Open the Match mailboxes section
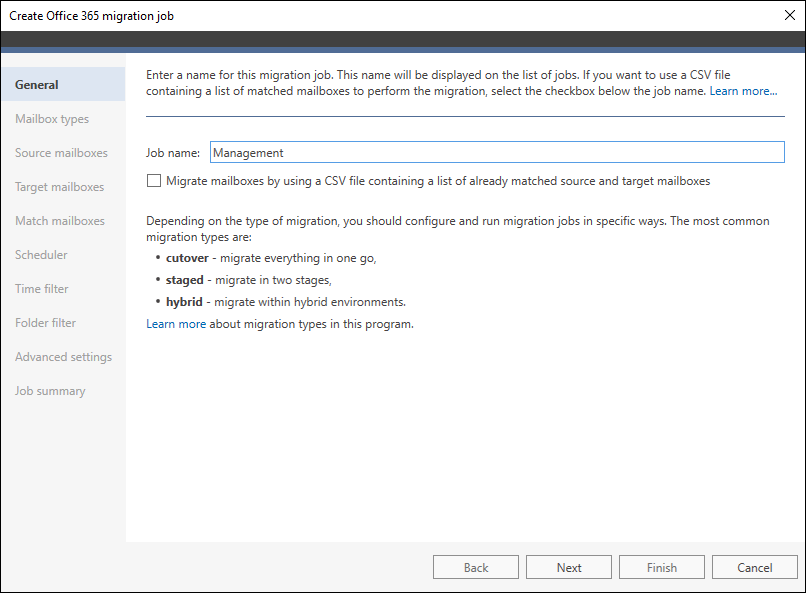Image resolution: width=806 pixels, height=593 pixels. coord(59,221)
